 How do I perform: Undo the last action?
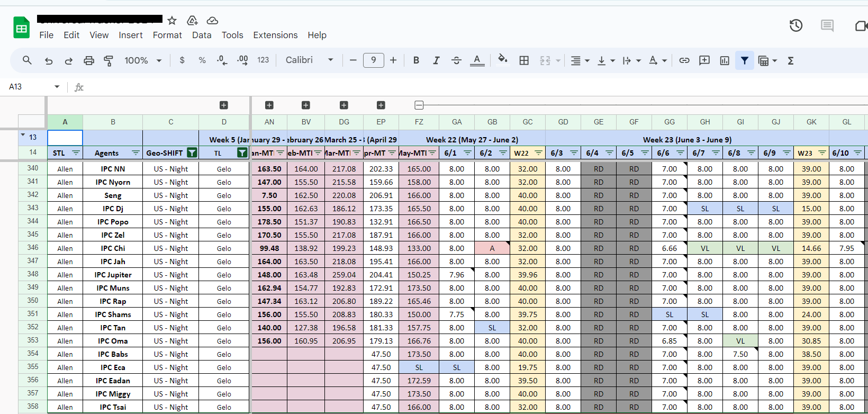point(49,60)
